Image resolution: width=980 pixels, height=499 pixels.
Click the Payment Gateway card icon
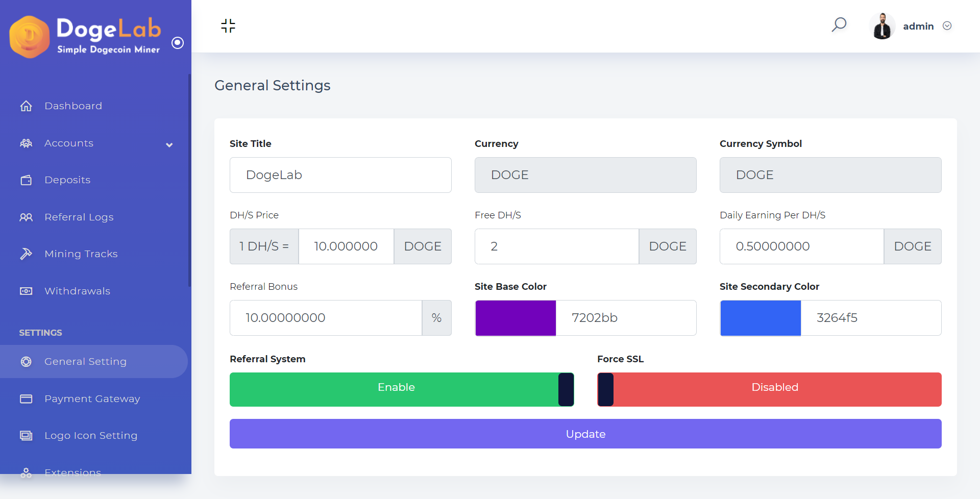[x=26, y=398]
